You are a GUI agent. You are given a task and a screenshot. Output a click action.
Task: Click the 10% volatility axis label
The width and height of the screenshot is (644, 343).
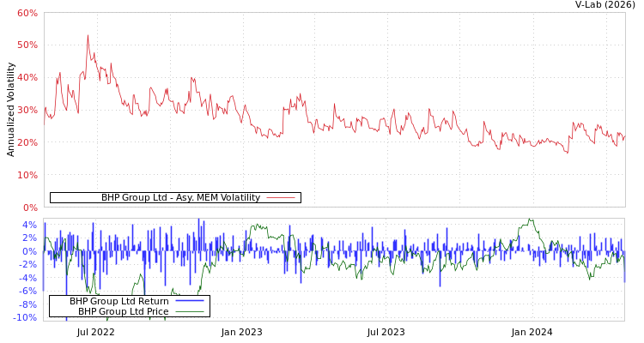(27, 175)
